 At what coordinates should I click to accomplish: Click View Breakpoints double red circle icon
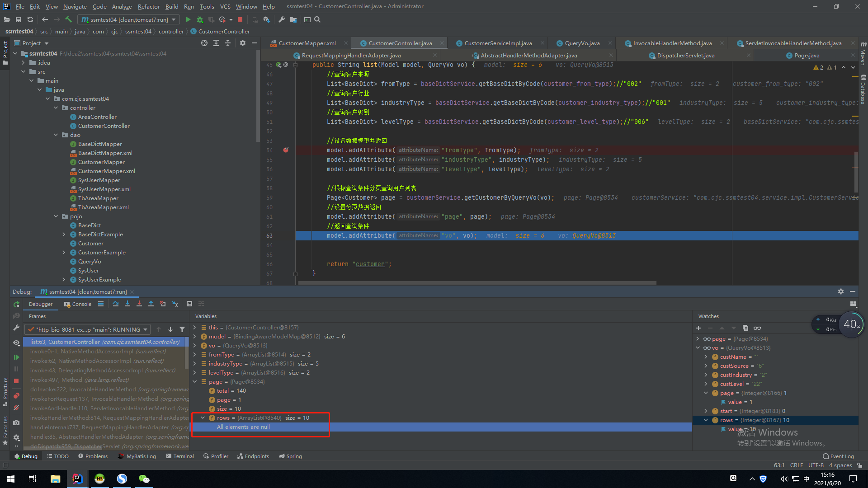(x=16, y=396)
